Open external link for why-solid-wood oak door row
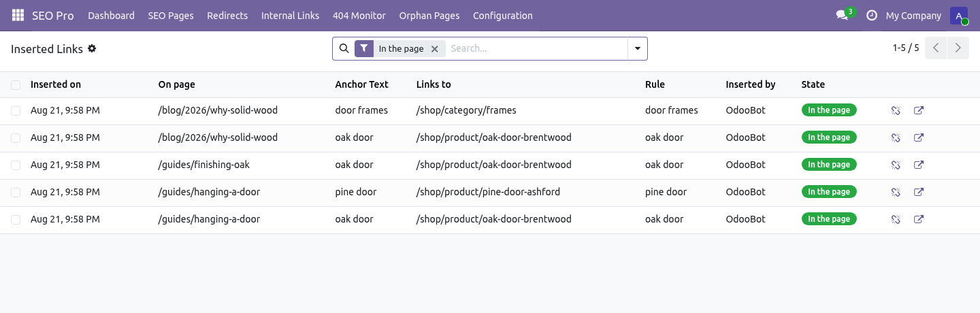Viewport: 980px width, 313px height. point(919,137)
